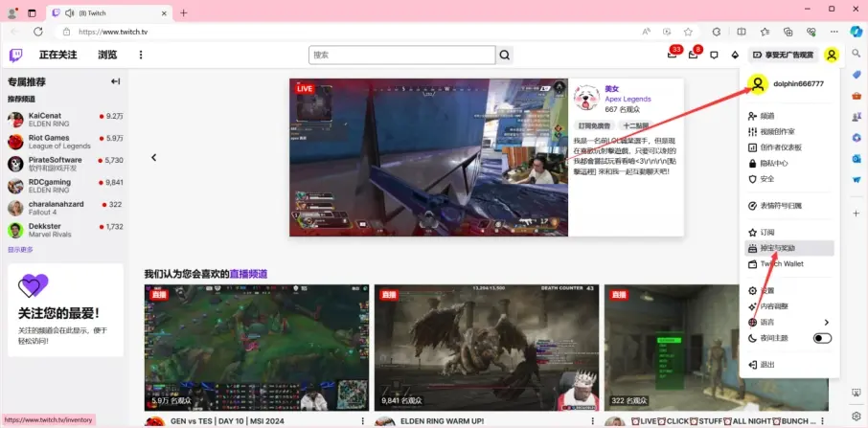This screenshot has width=868, height=428.
Task: Click the favorites star in address bar
Action: (688, 32)
